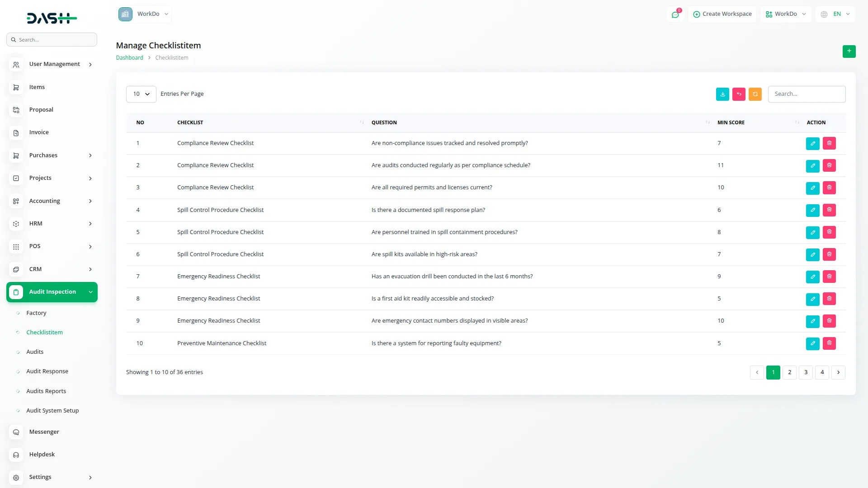This screenshot has width=868, height=488.
Task: Edit the first aid kit question row
Action: coord(812,299)
